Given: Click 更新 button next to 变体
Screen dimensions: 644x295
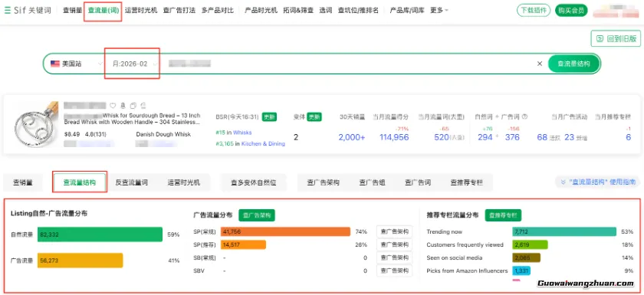Looking at the screenshot, I should [x=314, y=117].
